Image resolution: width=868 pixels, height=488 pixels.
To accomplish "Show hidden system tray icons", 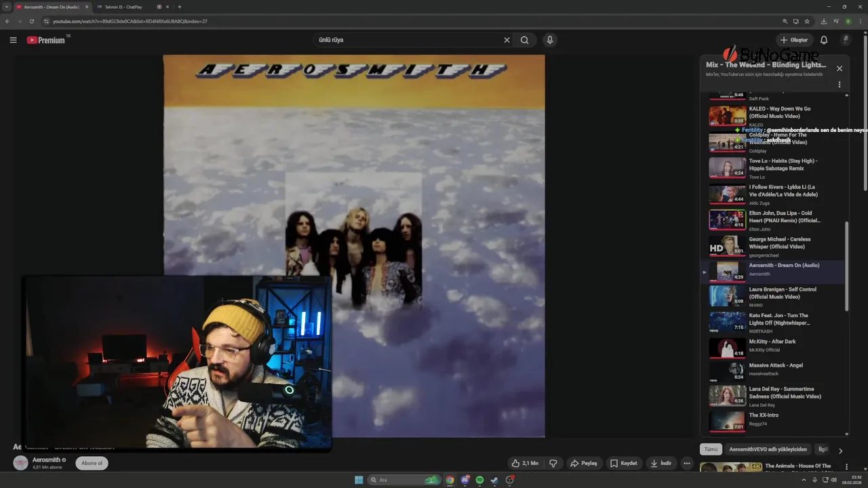I will [x=804, y=480].
